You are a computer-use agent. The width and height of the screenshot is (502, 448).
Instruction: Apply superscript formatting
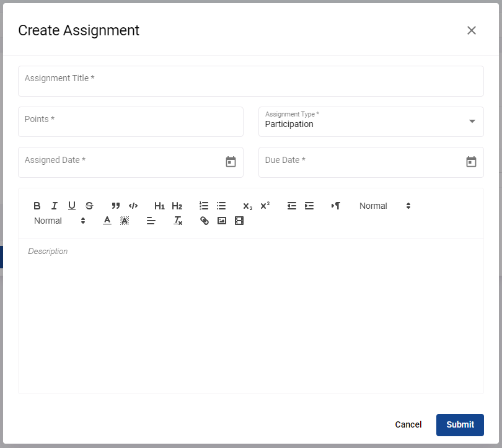point(265,206)
